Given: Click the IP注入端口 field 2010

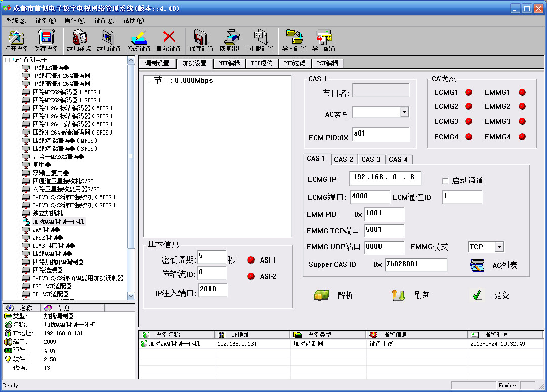Looking at the screenshot, I should 213,290.
